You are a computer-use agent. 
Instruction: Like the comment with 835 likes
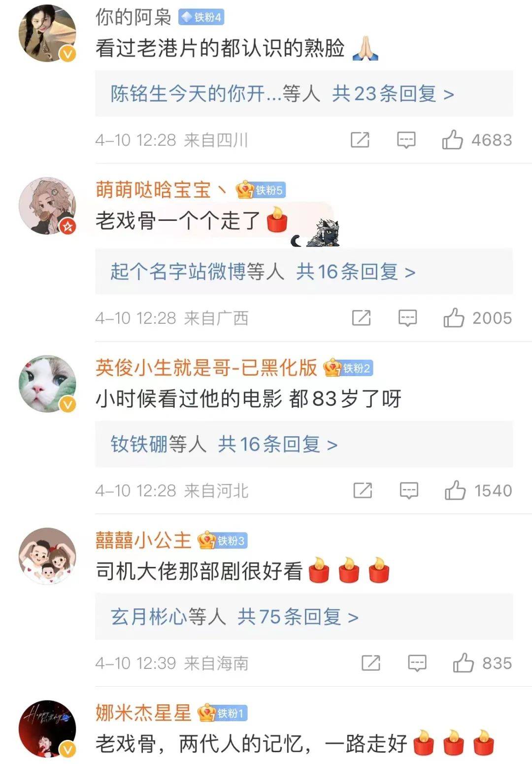(x=464, y=663)
